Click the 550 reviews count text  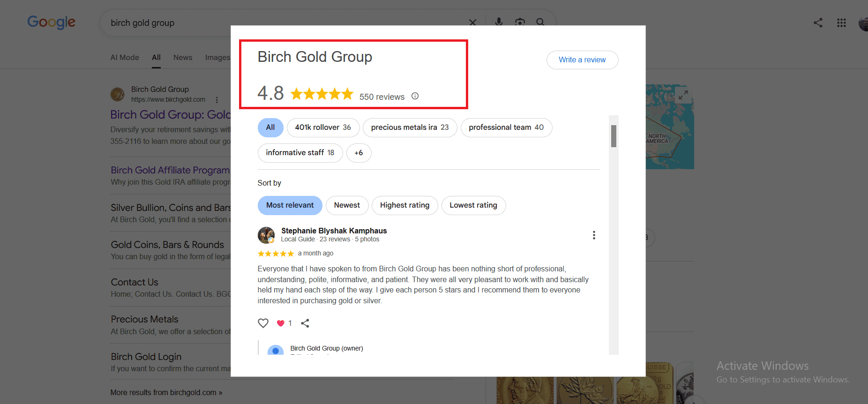[382, 97]
